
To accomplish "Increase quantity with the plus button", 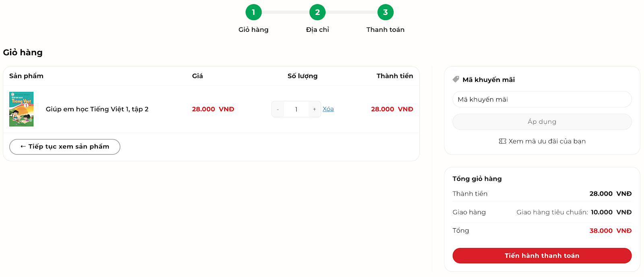I will [314, 109].
